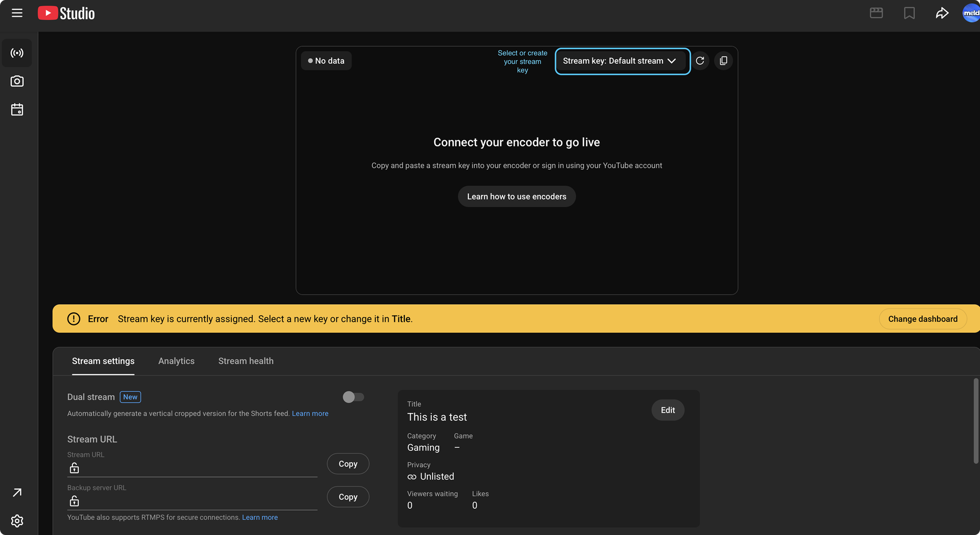Open the Manage calendar sidebar icon
This screenshot has height=535, width=980.
[17, 110]
